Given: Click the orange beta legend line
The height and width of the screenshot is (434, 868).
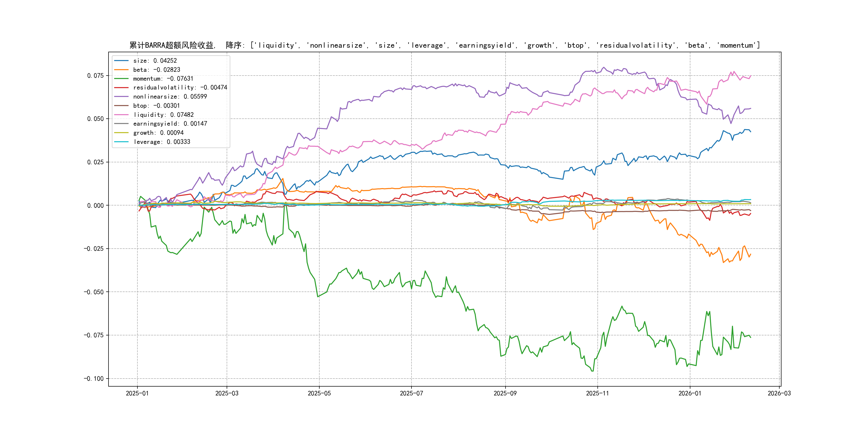Looking at the screenshot, I should pyautogui.click(x=121, y=70).
